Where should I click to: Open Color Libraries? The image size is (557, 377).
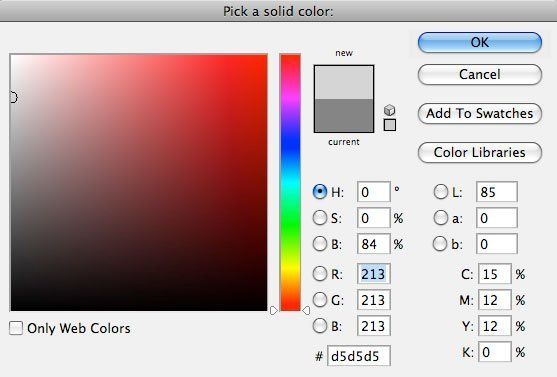pyautogui.click(x=480, y=152)
